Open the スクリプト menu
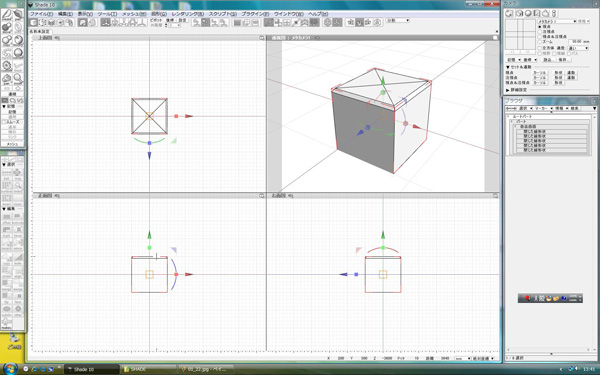 223,14
